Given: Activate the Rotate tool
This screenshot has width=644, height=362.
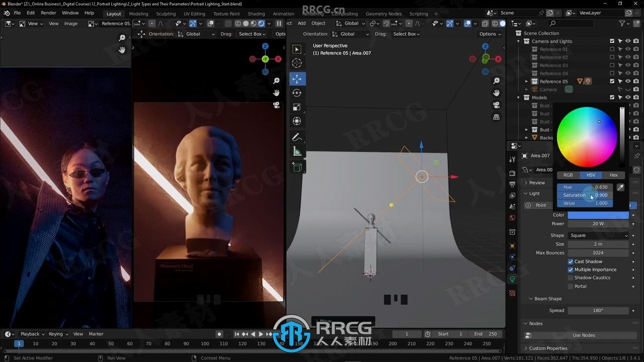Looking at the screenshot, I should [x=297, y=93].
